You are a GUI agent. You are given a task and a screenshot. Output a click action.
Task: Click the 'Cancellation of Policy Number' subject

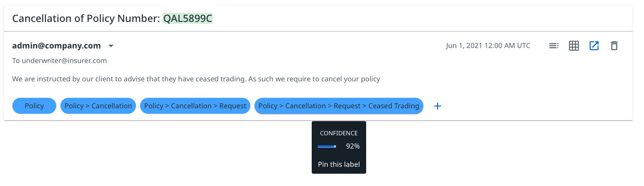point(86,19)
